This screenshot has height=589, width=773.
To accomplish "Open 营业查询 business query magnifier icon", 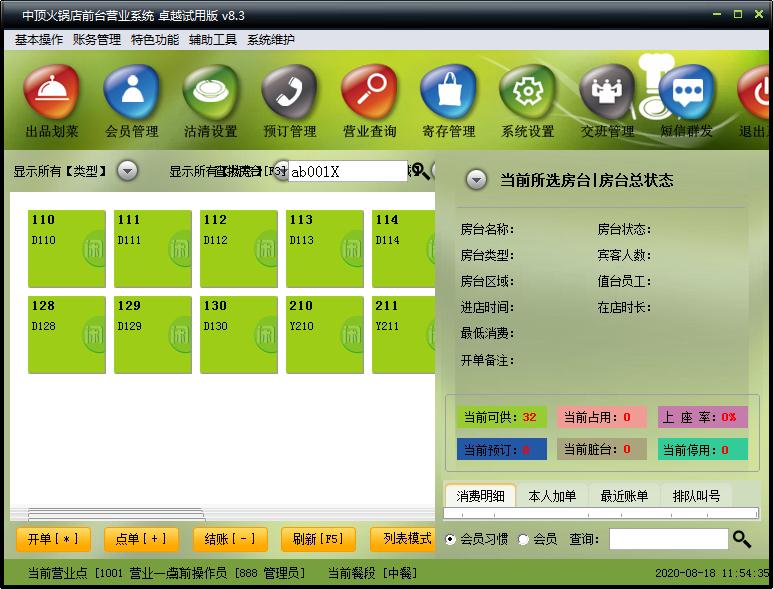I will tap(369, 92).
